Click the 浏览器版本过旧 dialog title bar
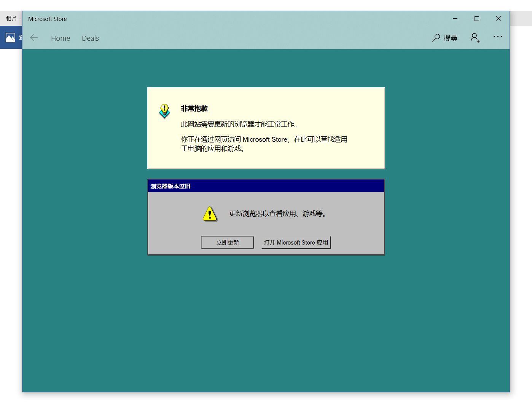Viewport: 532px width, 403px height. click(266, 186)
